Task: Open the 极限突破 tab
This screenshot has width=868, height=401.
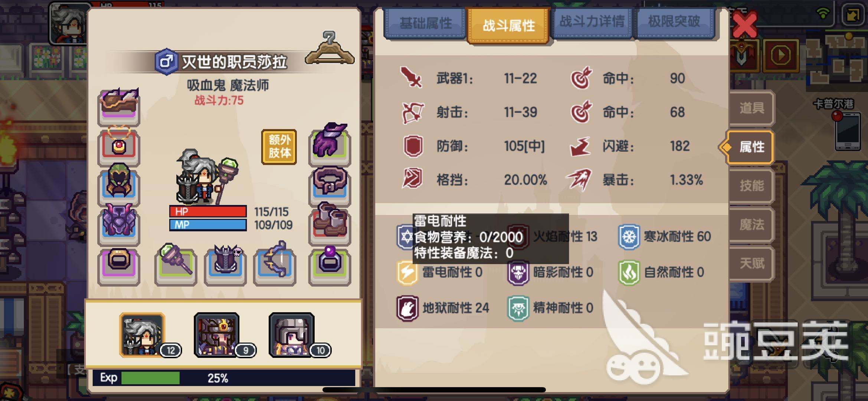Action: [x=675, y=22]
